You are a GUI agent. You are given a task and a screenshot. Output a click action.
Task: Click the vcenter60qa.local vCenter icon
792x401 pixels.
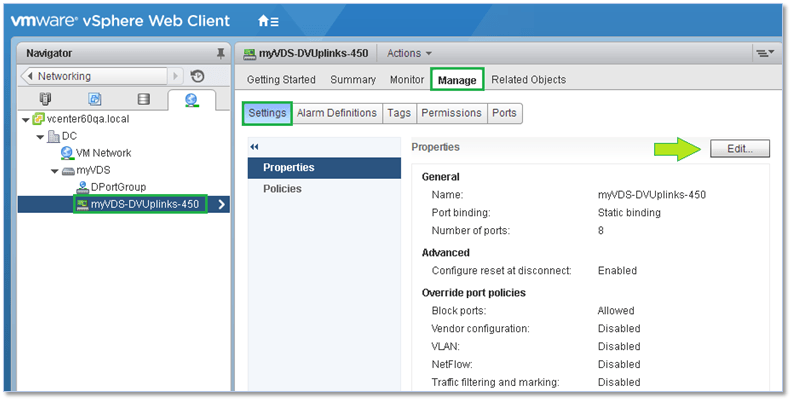point(38,119)
